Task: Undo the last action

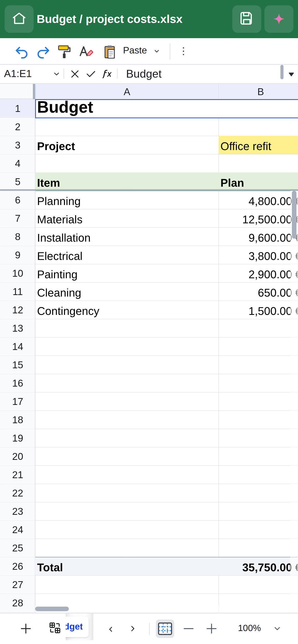Action: pos(22,52)
